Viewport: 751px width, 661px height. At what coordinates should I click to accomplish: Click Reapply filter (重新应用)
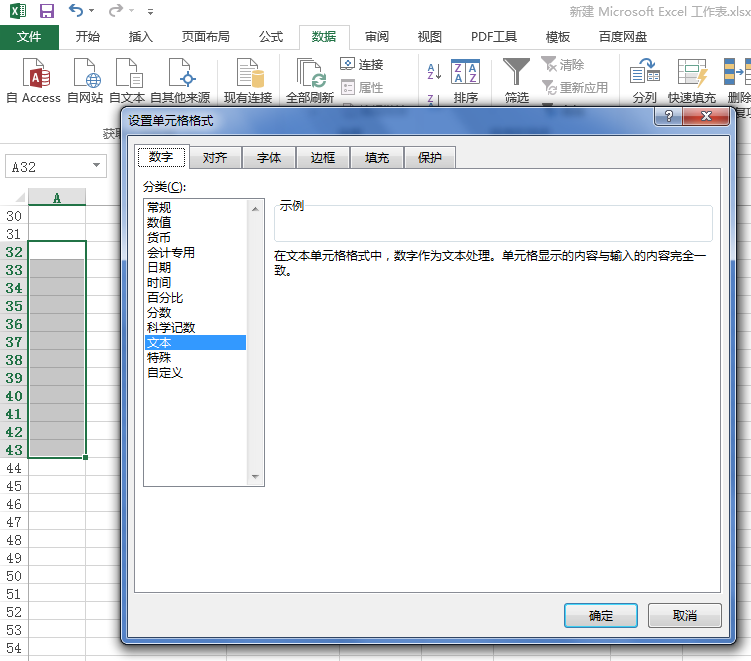click(x=575, y=88)
